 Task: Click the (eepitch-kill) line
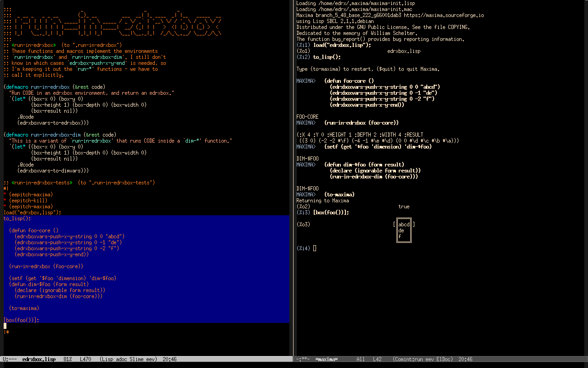[28, 201]
